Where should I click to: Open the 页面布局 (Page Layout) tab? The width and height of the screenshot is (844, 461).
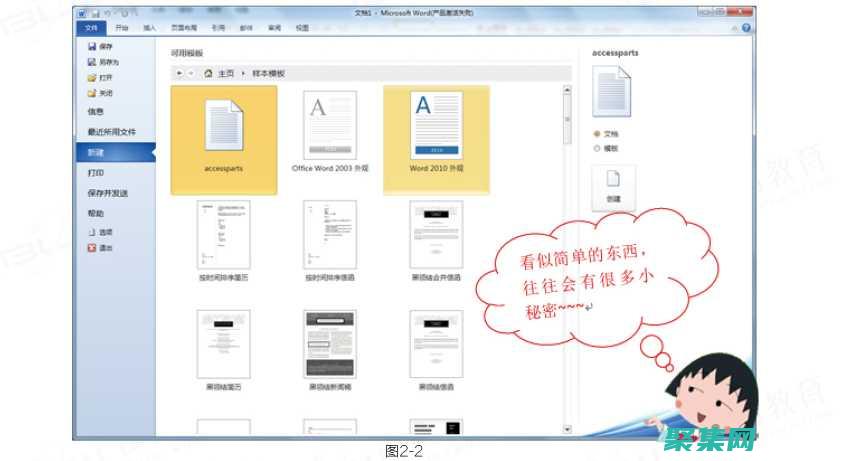184,27
